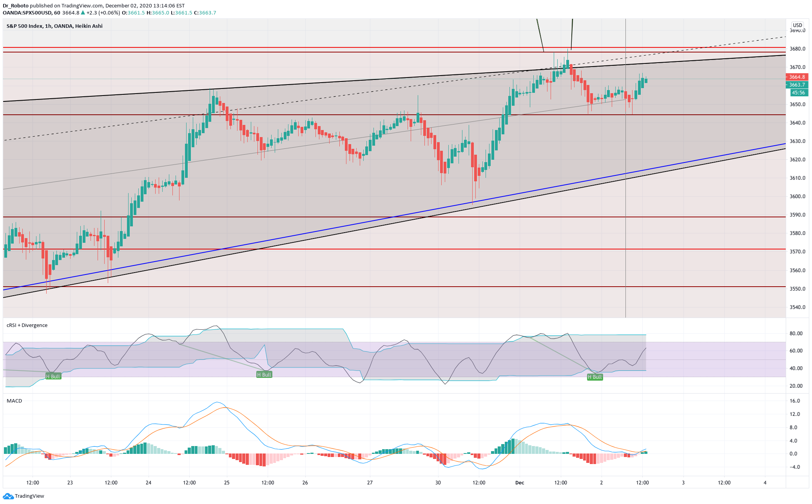Click the cRSI + Divergence indicator label

[27, 325]
